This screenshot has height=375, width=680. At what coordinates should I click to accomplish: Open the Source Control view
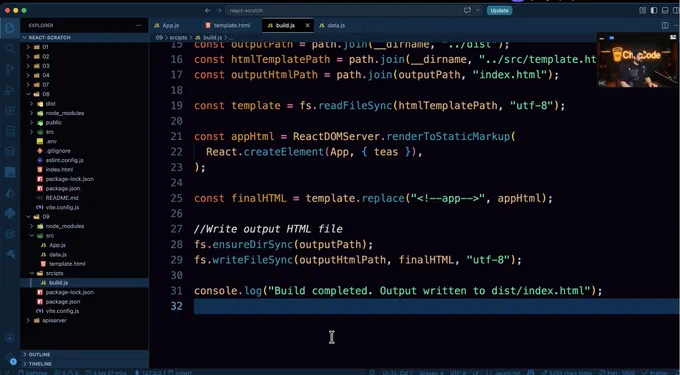[x=10, y=69]
